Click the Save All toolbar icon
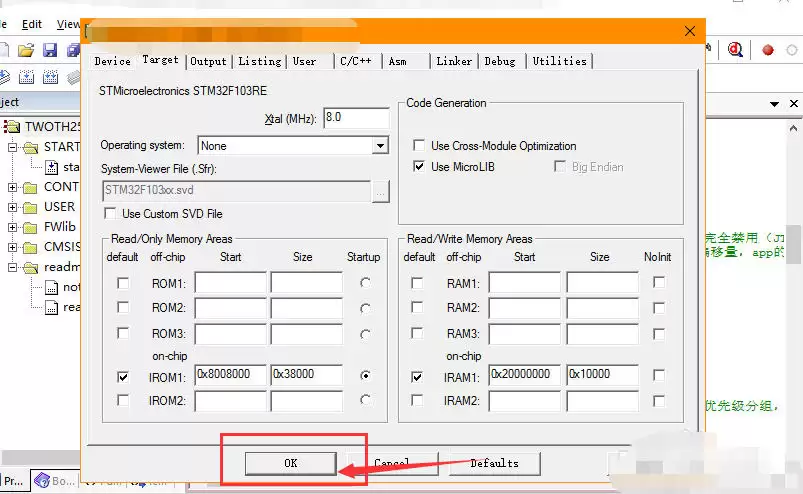The image size is (803, 494). click(73, 50)
